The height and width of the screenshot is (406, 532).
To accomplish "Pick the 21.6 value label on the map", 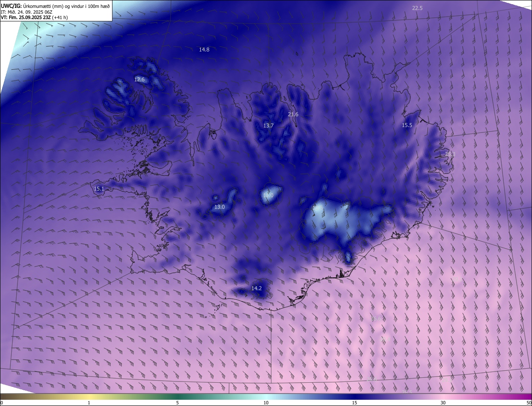I will pyautogui.click(x=293, y=114).
